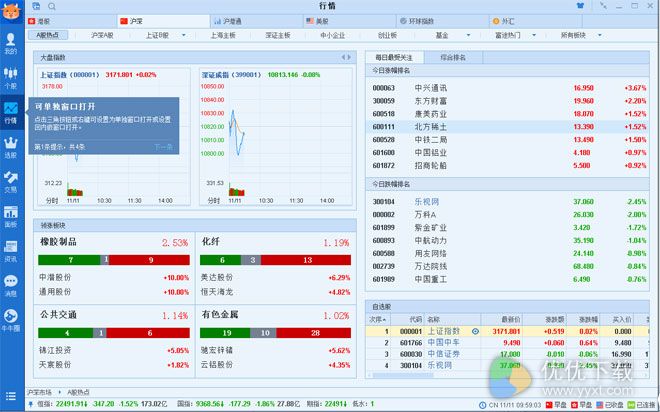Switch to the 港股 market tab
This screenshot has width=660, height=412.
pos(71,21)
